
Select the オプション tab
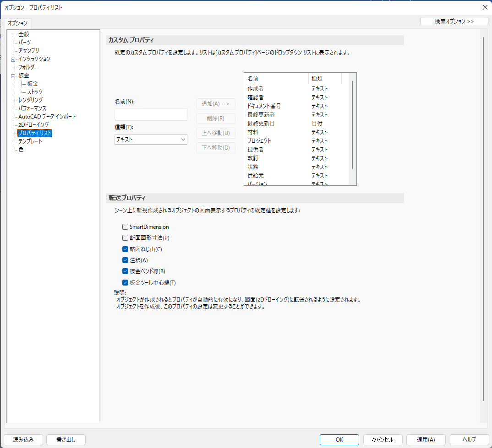pyautogui.click(x=18, y=23)
